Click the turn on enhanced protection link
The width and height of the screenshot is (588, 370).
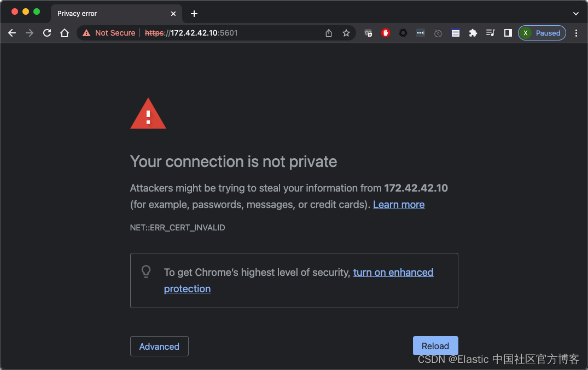pos(393,273)
